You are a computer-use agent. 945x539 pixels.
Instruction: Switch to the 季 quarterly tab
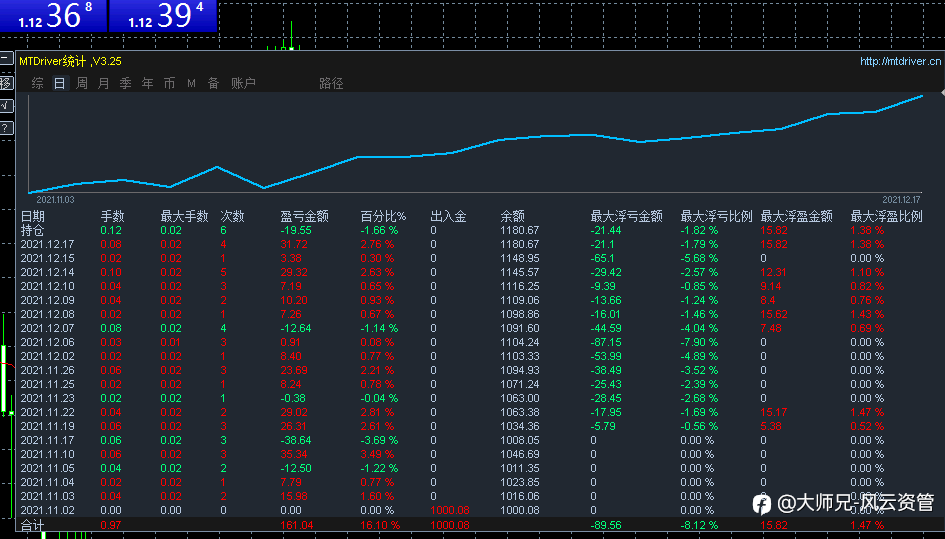pyautogui.click(x=125, y=83)
